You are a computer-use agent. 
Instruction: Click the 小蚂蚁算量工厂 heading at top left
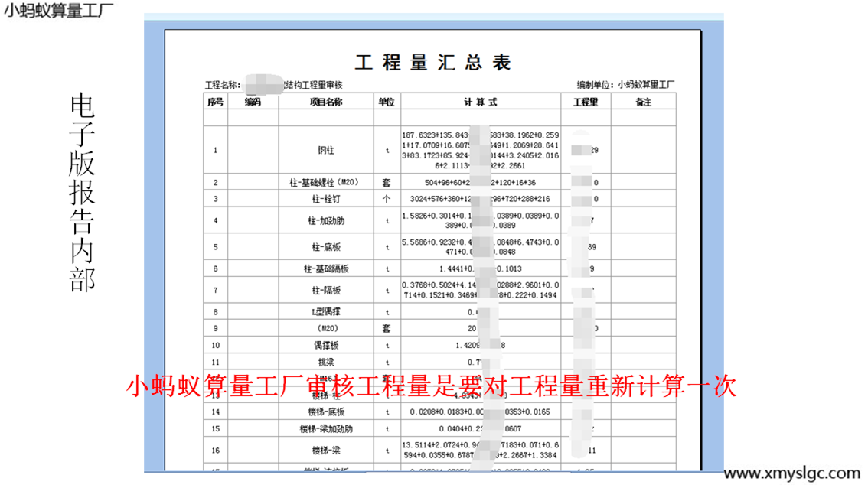58,11
